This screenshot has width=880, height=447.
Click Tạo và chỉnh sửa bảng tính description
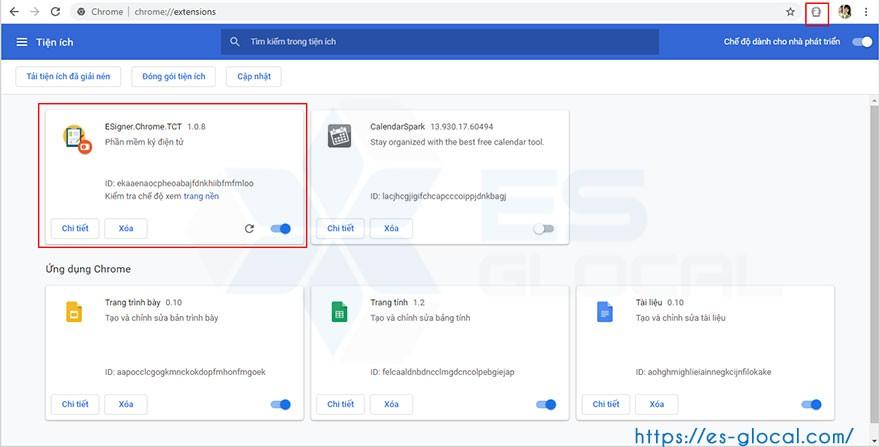pos(420,318)
